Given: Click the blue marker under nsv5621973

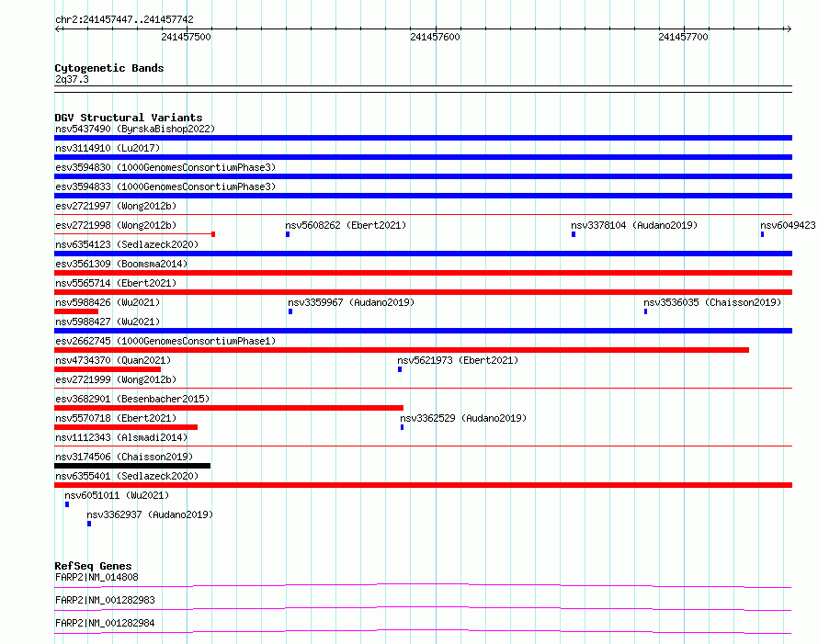Looking at the screenshot, I should click(400, 369).
